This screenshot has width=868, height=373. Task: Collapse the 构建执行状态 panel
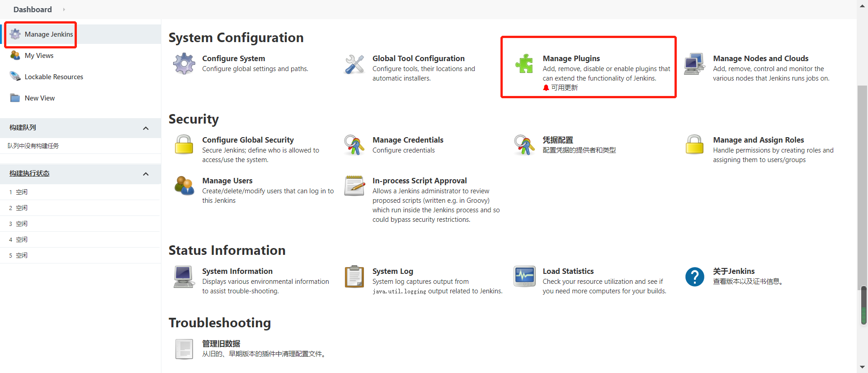click(x=146, y=174)
